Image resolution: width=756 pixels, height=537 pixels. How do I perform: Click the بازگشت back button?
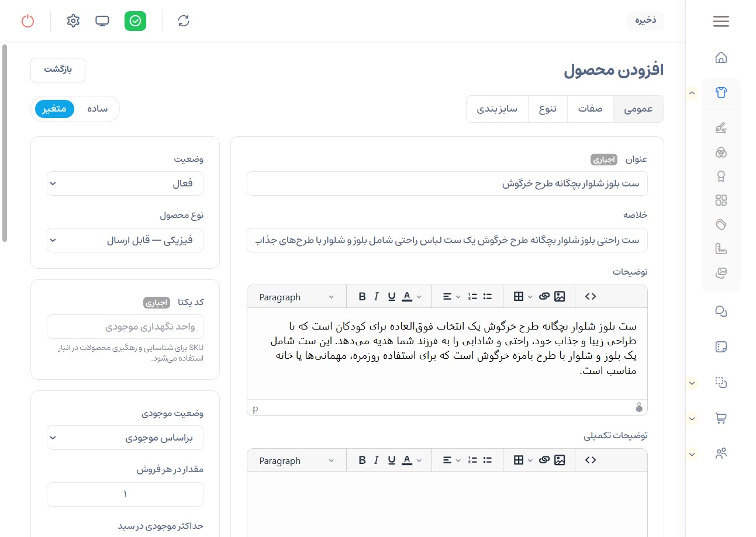pyautogui.click(x=58, y=70)
